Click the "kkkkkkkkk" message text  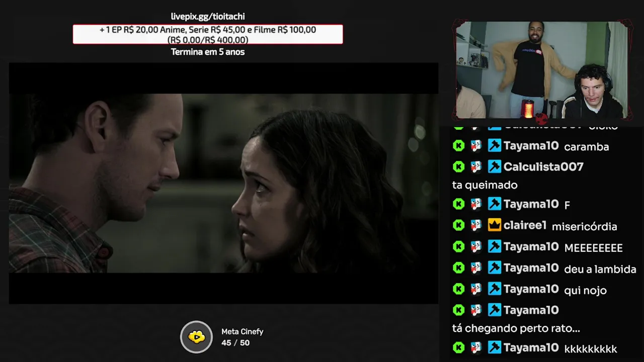591,349
